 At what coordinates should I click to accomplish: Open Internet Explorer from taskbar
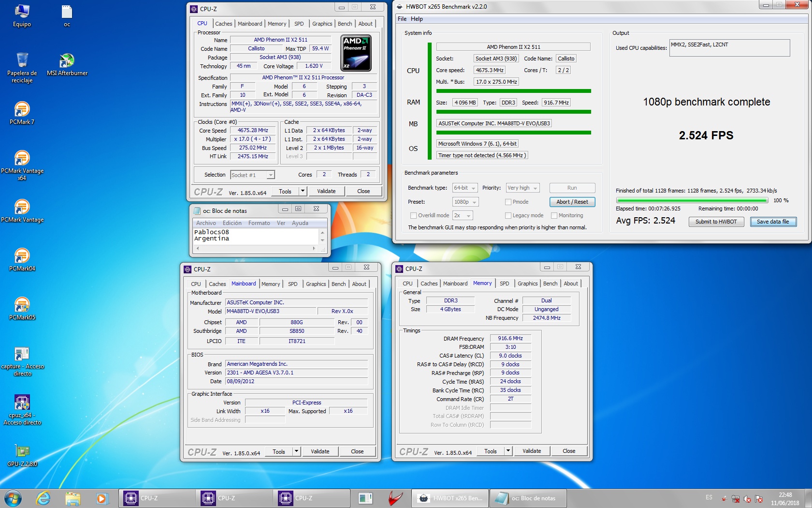tap(43, 498)
